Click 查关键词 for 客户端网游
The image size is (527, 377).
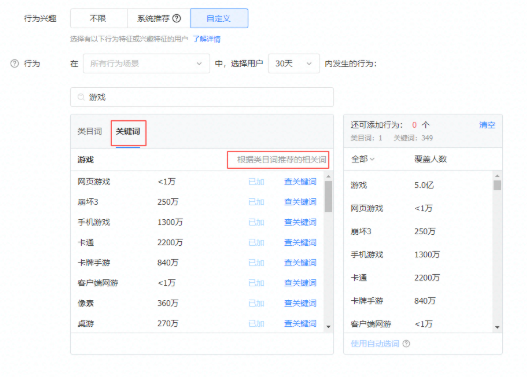pyautogui.click(x=300, y=283)
